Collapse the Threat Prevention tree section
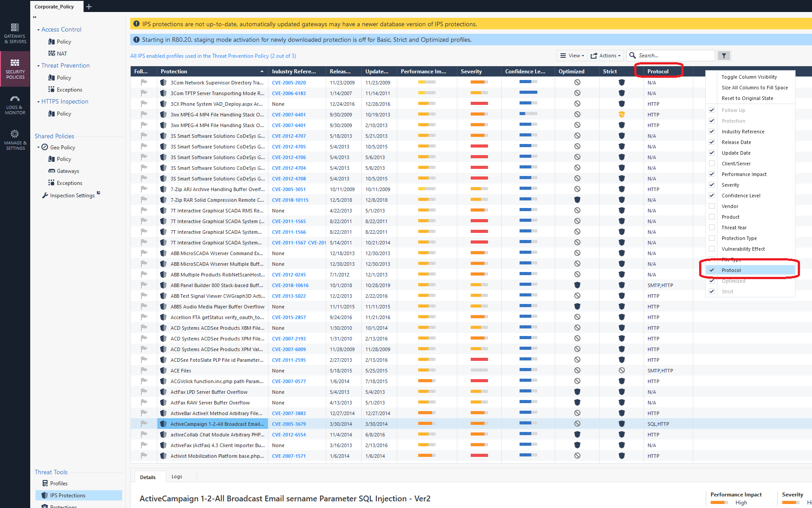Screen dimensions: 812x508 (x=38, y=66)
